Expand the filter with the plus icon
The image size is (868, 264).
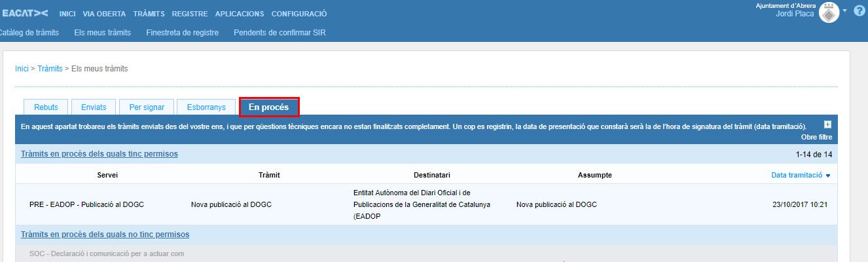[827, 124]
